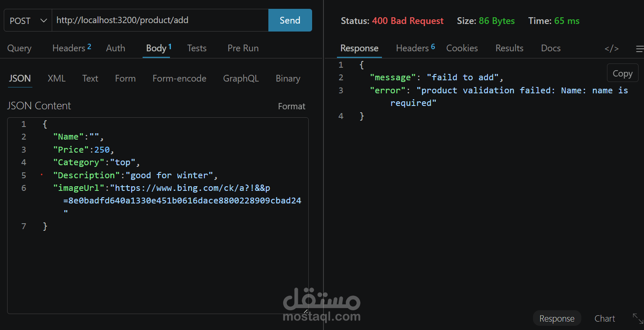Click the "Price" key in JSON body
This screenshot has width=644, height=330.
[71, 150]
